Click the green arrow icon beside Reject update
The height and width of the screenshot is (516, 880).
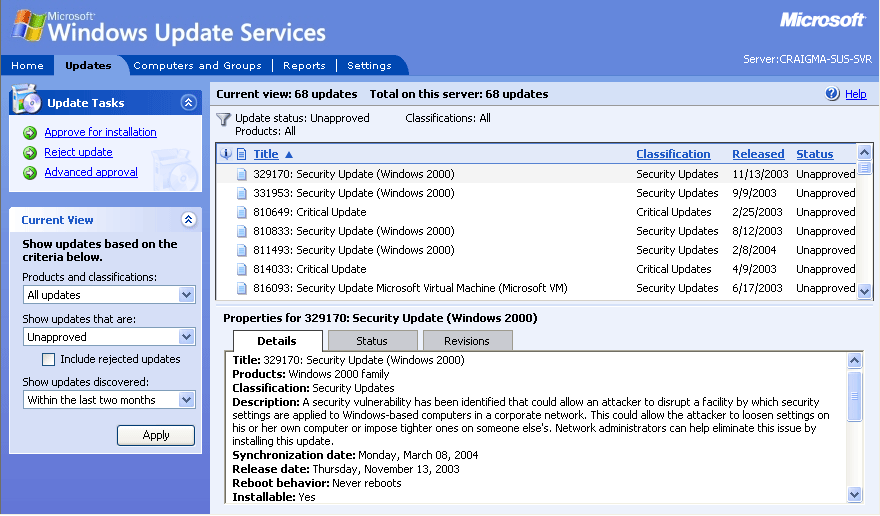pyautogui.click(x=30, y=153)
